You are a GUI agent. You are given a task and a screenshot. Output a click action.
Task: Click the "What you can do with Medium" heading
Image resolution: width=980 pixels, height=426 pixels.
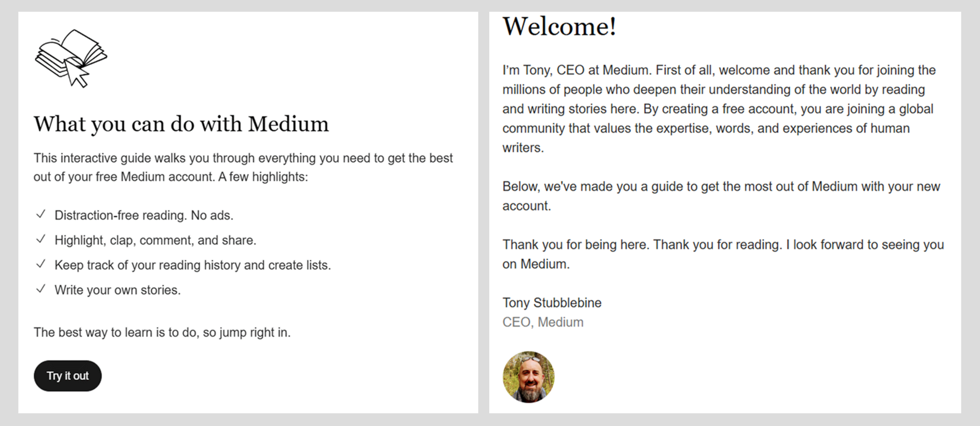pos(181,124)
